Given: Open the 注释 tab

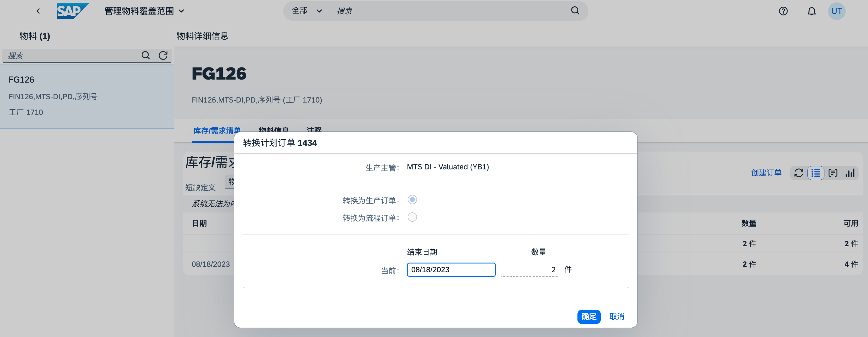Looking at the screenshot, I should (314, 131).
